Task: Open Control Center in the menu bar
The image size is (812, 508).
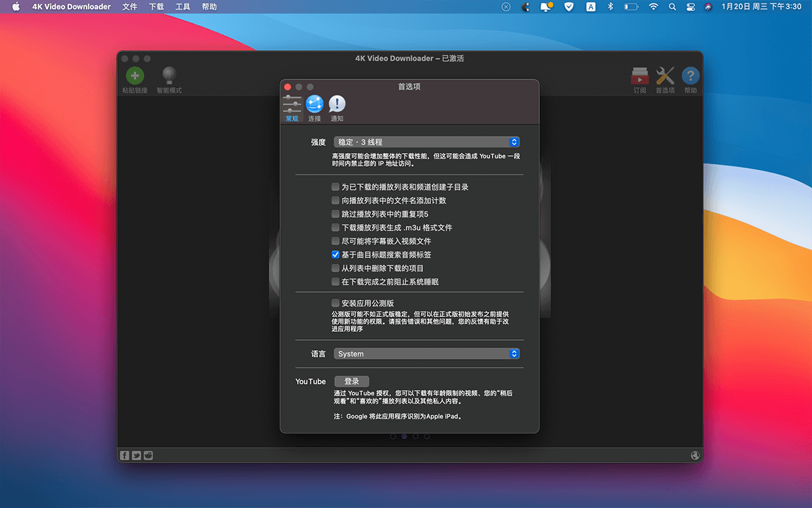Action: [690, 7]
